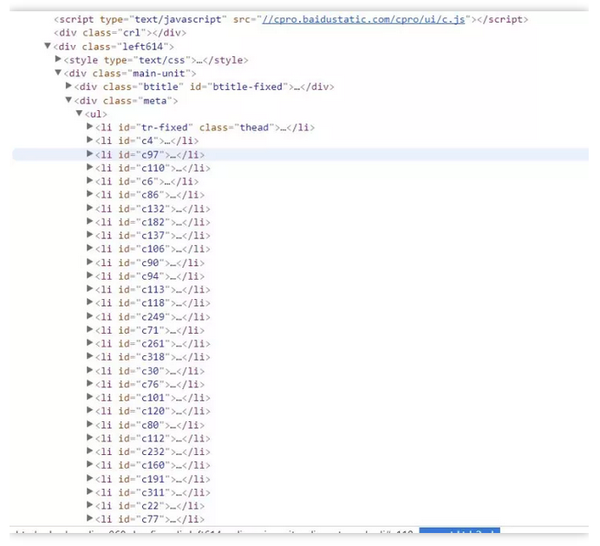
Task: Select the li id c90 row
Action: (x=150, y=263)
